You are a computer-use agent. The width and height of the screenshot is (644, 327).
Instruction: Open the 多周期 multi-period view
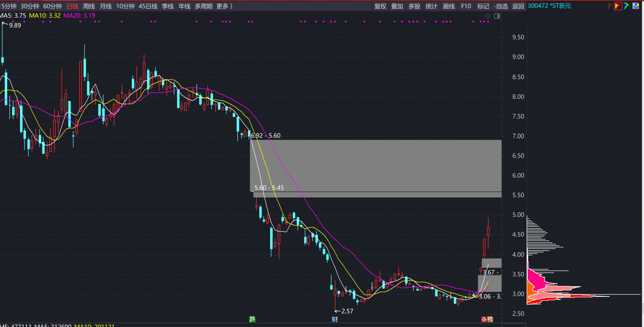tap(204, 6)
